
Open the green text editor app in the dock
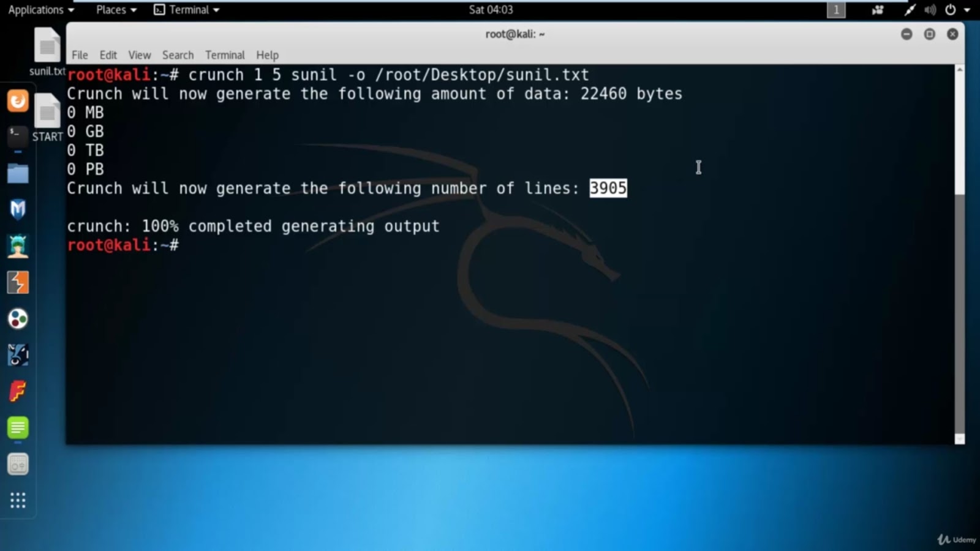pos(18,429)
